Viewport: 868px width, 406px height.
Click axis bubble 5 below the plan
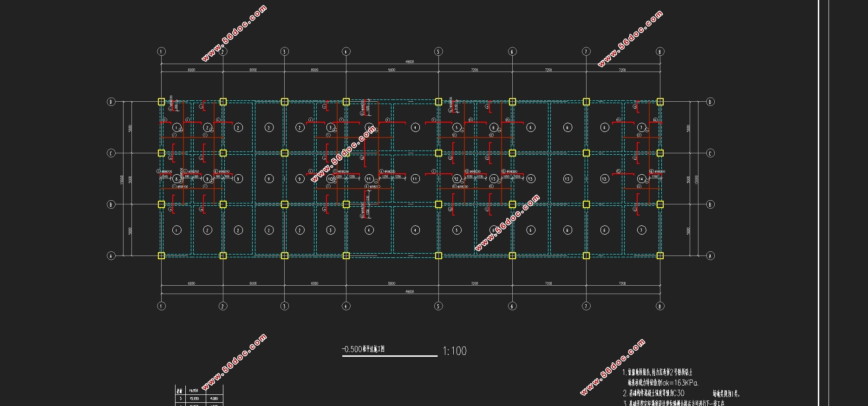438,306
